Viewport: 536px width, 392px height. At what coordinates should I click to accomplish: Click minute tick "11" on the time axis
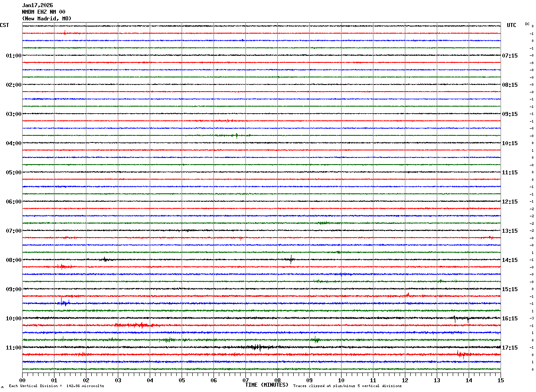click(x=373, y=380)
